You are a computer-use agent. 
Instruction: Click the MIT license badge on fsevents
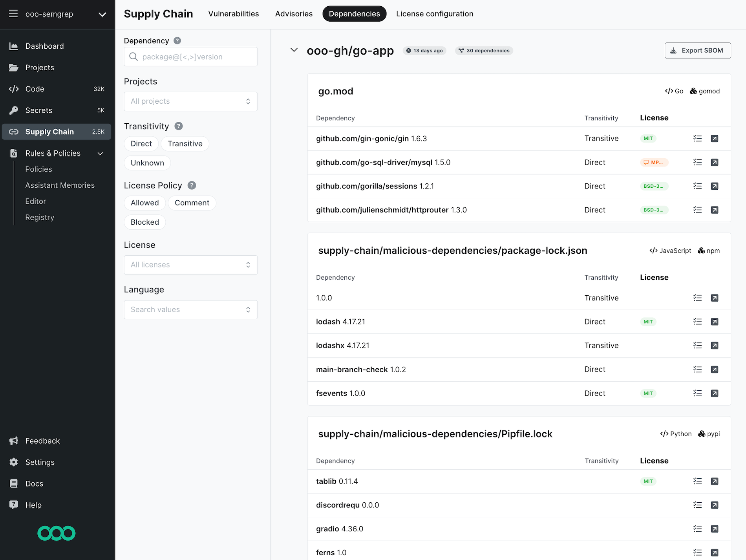click(x=648, y=393)
